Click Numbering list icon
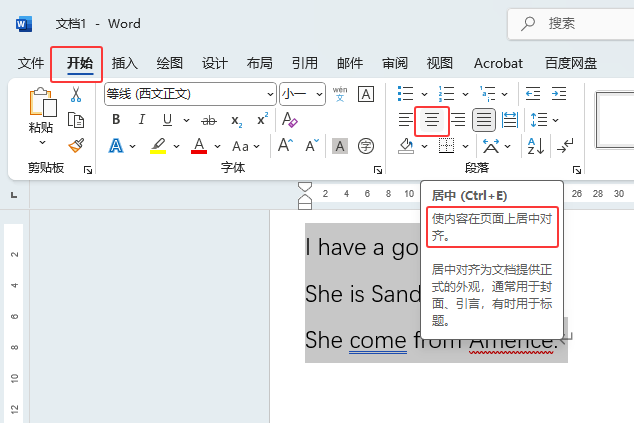This screenshot has height=423, width=634. pyautogui.click(x=446, y=94)
